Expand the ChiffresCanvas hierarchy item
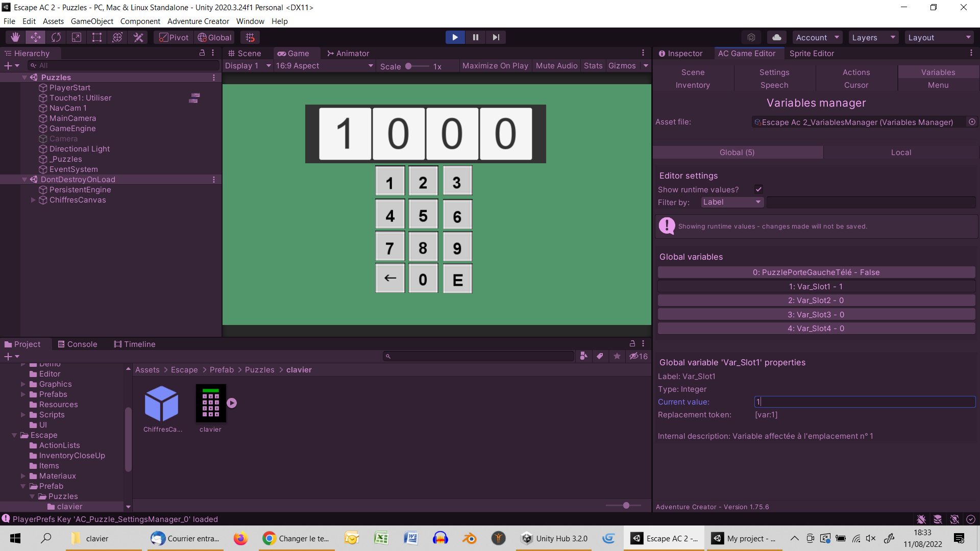This screenshot has width=980, height=551. [33, 200]
